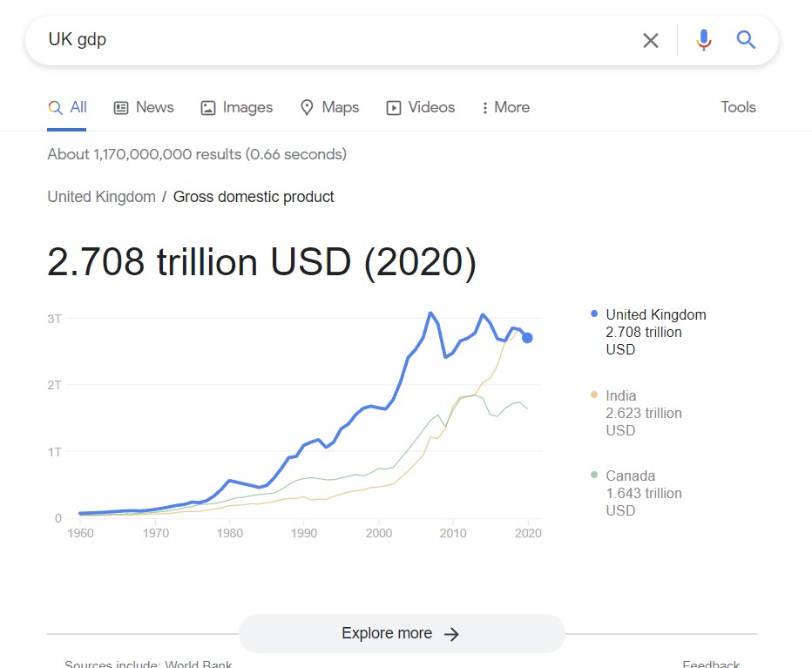The image size is (812, 668).
Task: Click in the UK gdp search field
Action: tap(342, 40)
